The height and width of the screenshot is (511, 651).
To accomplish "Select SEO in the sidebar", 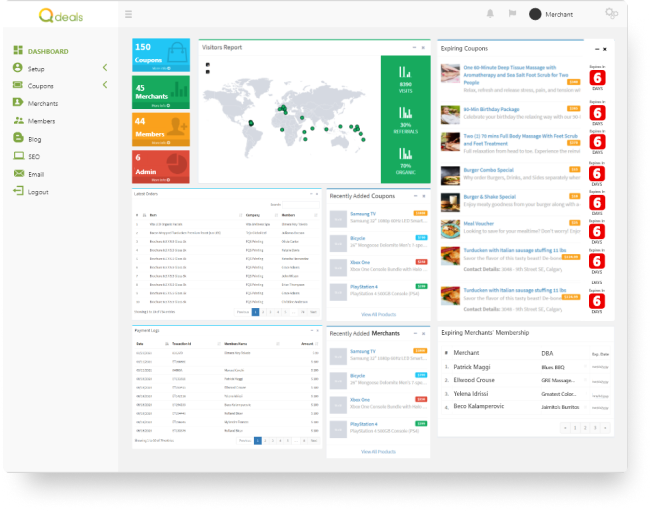I will tap(34, 156).
